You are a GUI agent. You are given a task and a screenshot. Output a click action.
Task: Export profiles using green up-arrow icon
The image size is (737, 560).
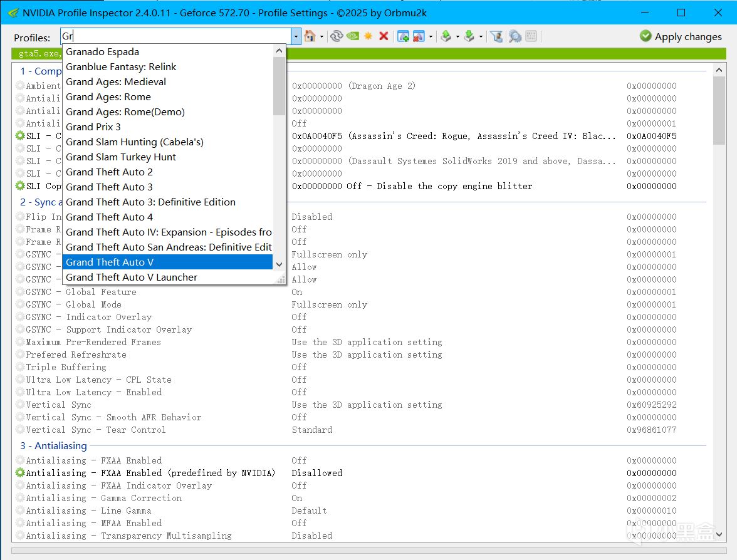click(x=446, y=36)
